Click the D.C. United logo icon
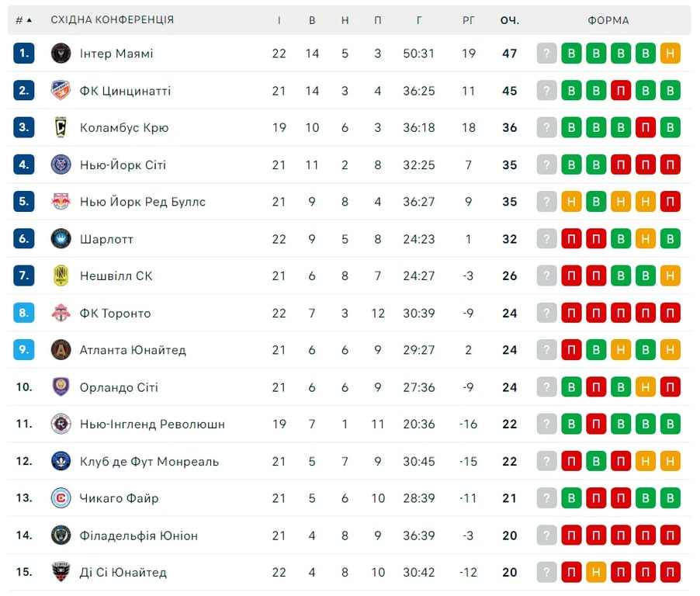Screen dimensions: 700x596 pyautogui.click(x=61, y=573)
